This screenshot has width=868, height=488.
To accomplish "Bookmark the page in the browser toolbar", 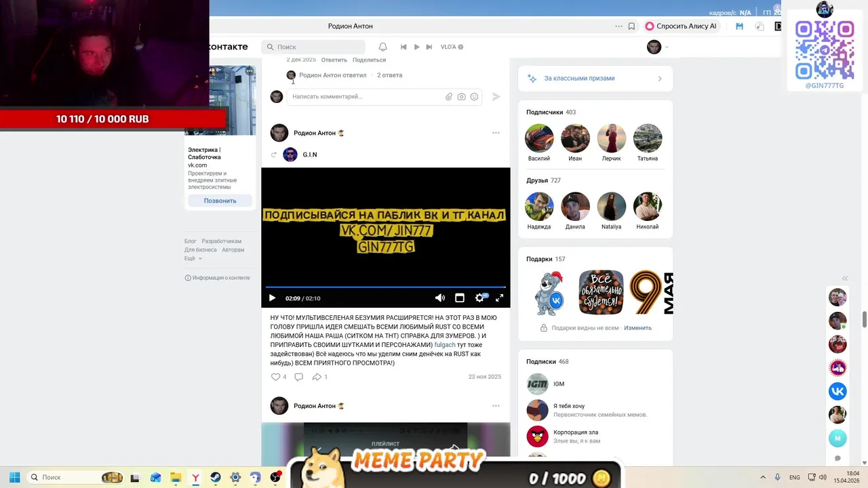I will [631, 26].
